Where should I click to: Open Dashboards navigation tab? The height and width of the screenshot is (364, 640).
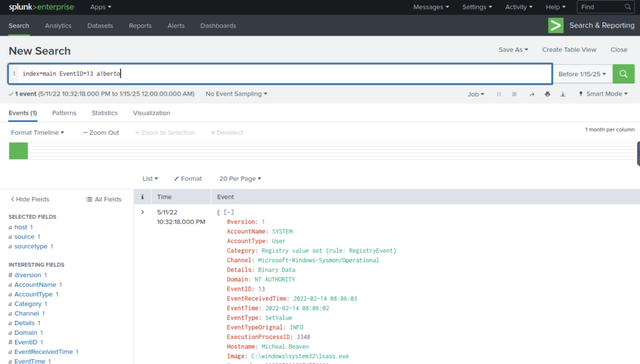[218, 26]
